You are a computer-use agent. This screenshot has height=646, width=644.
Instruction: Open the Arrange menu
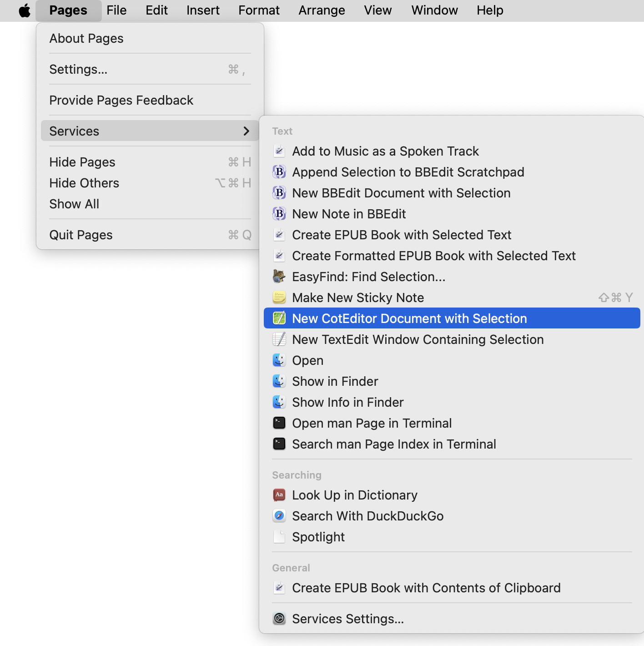(x=322, y=10)
